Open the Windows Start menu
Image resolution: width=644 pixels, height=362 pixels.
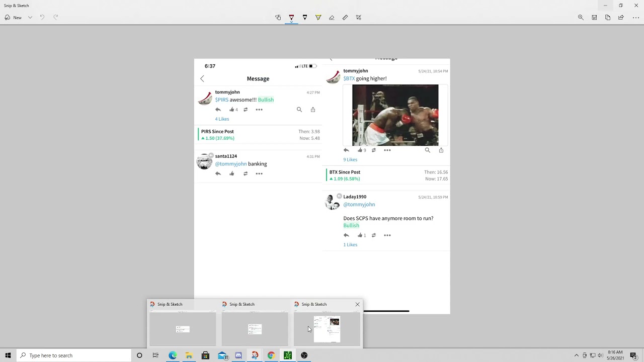tap(8, 355)
